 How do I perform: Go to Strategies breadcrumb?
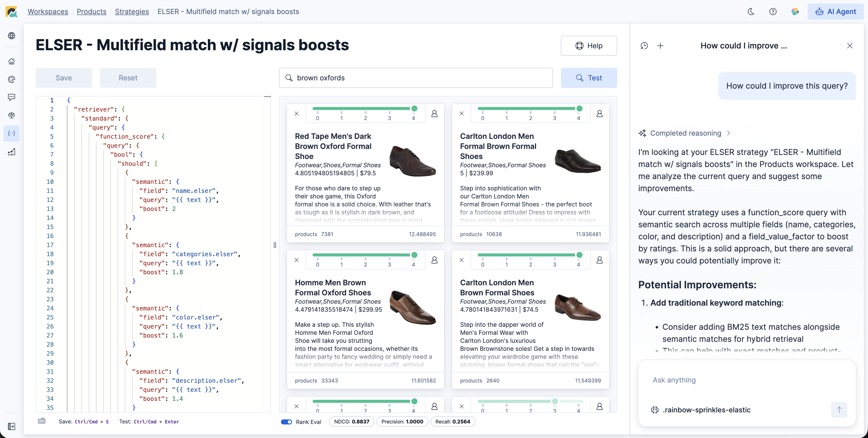coord(132,12)
